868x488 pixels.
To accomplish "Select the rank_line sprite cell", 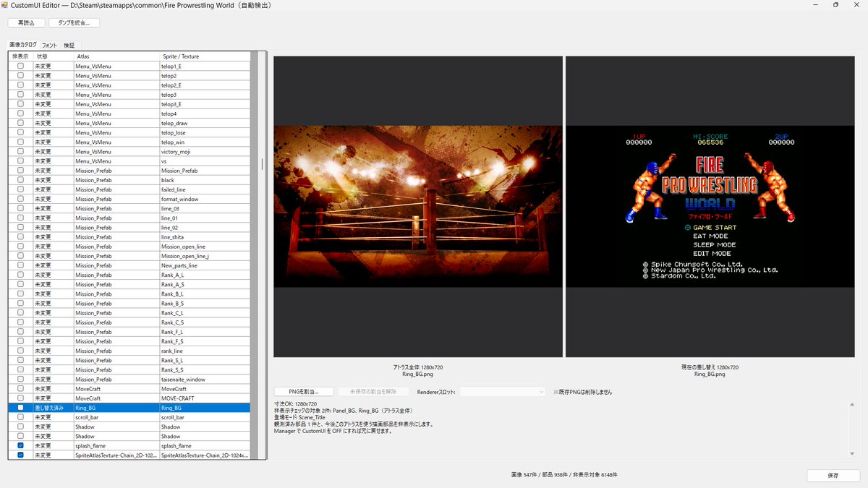I will tap(205, 351).
